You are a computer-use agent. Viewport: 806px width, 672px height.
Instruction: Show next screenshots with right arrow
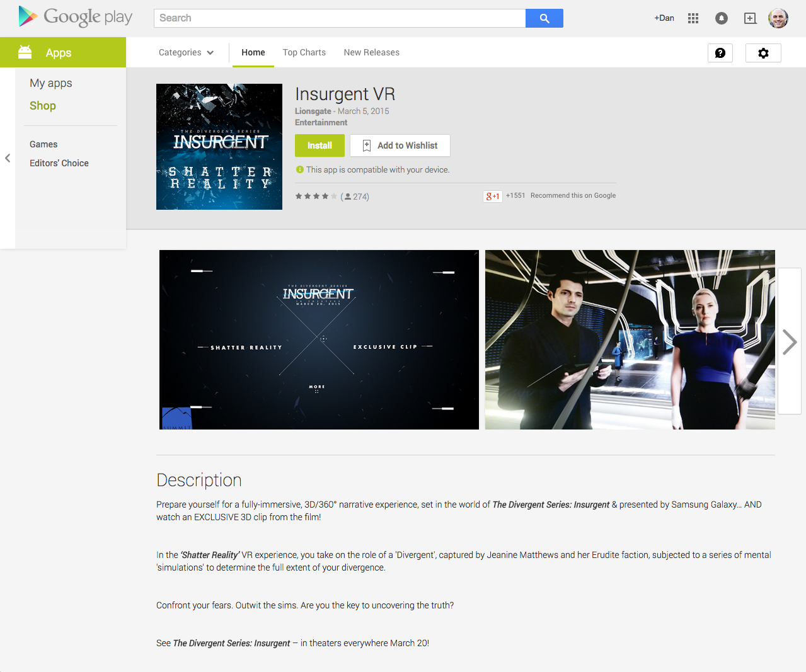point(790,341)
